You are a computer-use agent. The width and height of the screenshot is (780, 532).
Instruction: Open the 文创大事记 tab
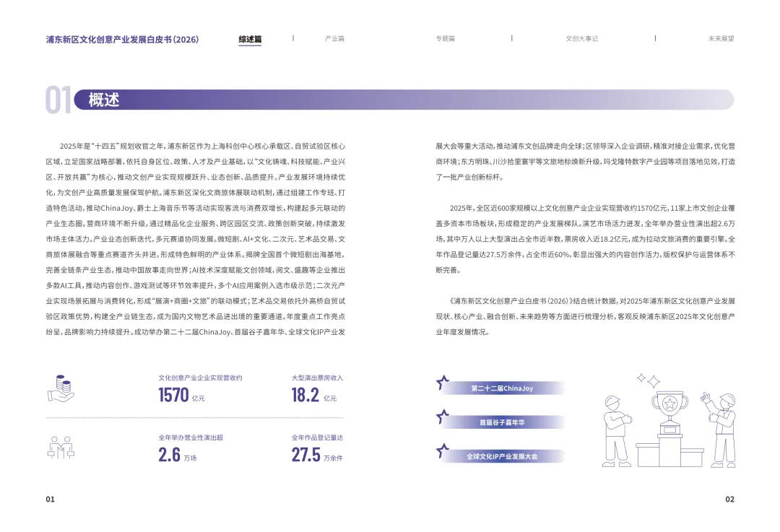581,39
